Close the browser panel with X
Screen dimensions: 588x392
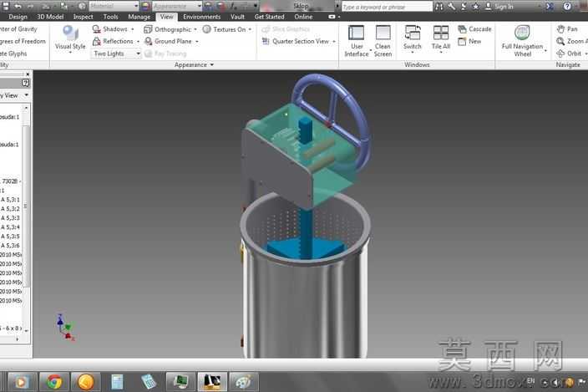coord(28,74)
